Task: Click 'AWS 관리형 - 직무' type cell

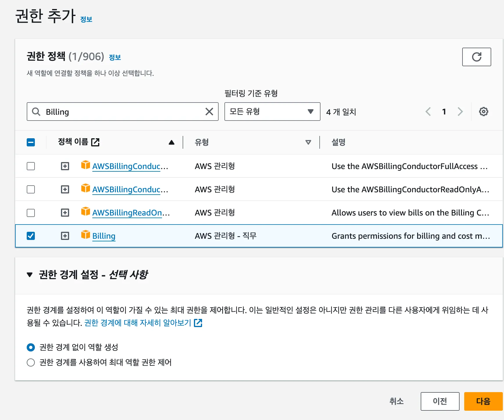Action: click(x=226, y=236)
